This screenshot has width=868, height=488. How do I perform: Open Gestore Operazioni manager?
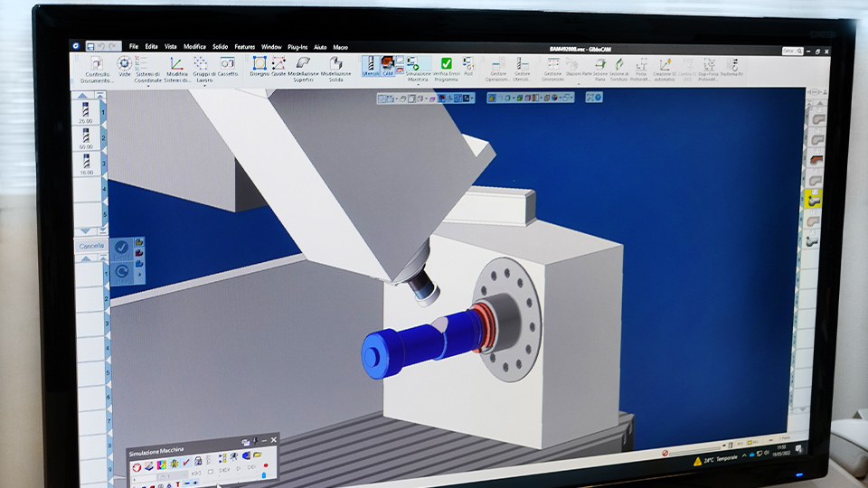(x=498, y=67)
